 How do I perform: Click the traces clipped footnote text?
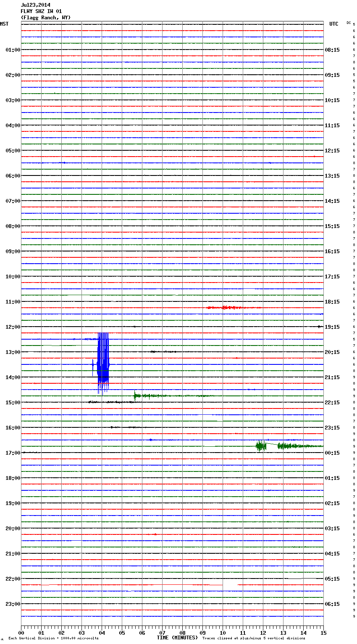click(254, 638)
